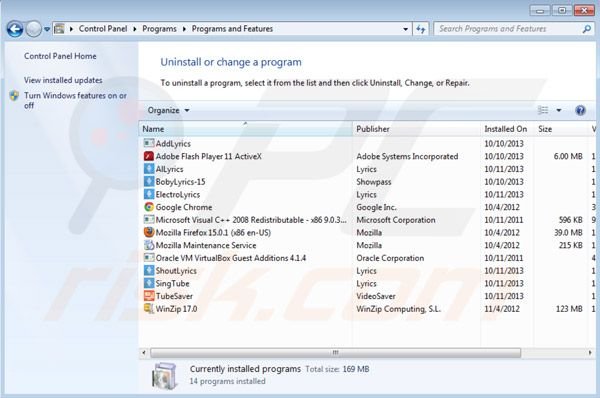The height and width of the screenshot is (398, 600).
Task: Click the BobyLyrics-15 program icon
Action: click(148, 181)
